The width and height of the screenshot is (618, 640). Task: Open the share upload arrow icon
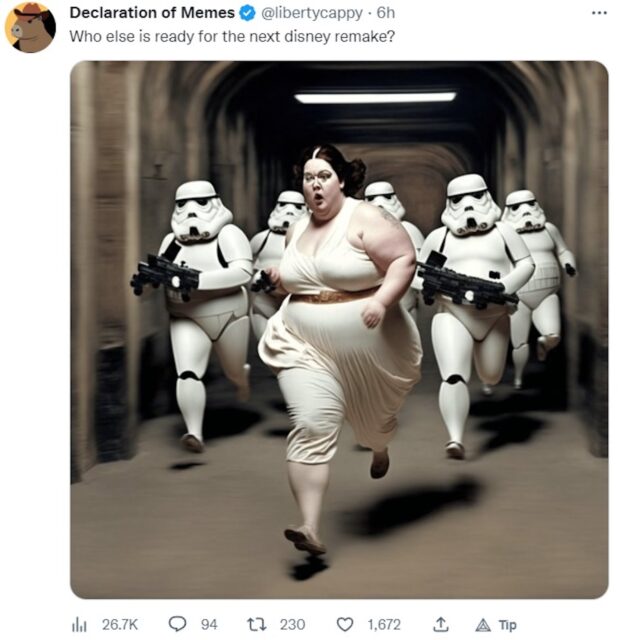pyautogui.click(x=441, y=624)
